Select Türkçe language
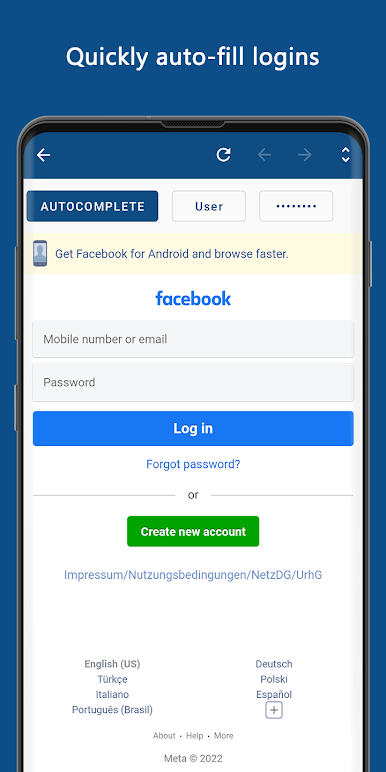The width and height of the screenshot is (386, 772). [x=112, y=679]
